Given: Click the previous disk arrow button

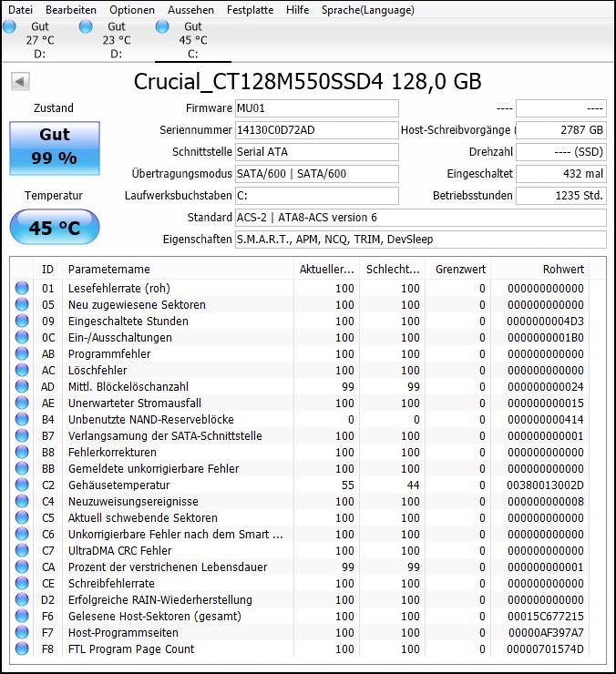Looking at the screenshot, I should (x=20, y=81).
